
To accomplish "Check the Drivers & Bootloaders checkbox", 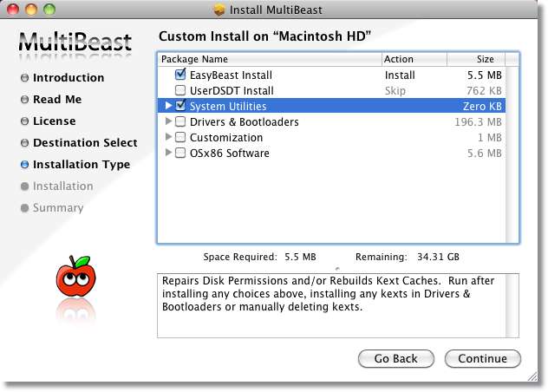I will 180,122.
